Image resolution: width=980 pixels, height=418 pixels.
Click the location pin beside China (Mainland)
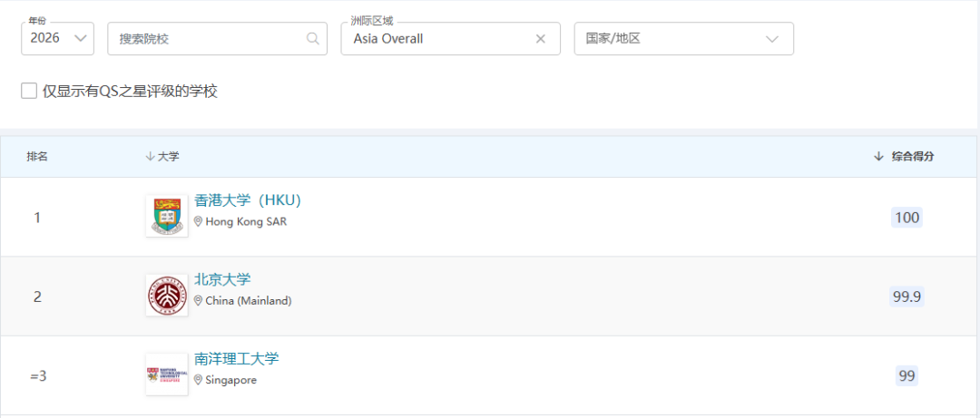[199, 301]
